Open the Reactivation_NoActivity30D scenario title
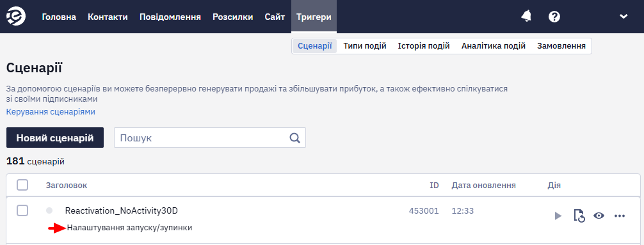Image resolution: width=644 pixels, height=245 pixels. coord(122,211)
